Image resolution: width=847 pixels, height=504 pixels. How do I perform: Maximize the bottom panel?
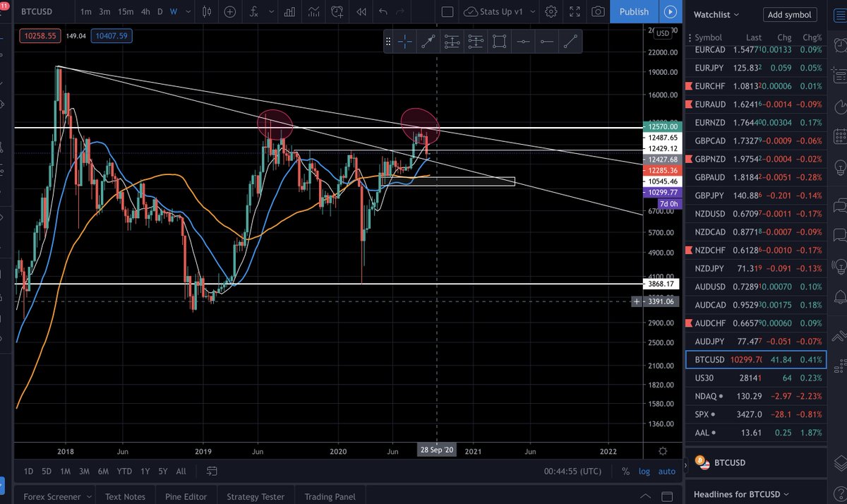tap(667, 496)
